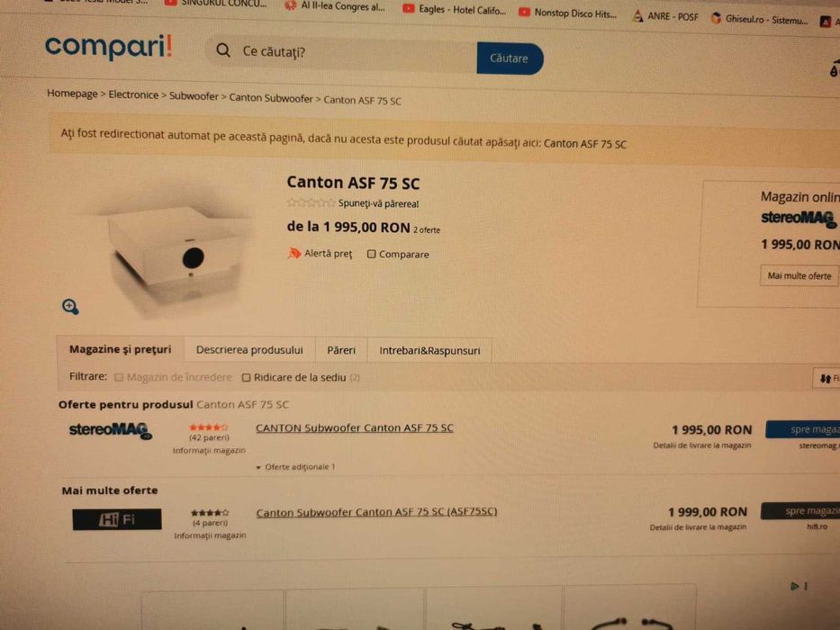Enable Ridicare de la sediu filter

pyautogui.click(x=246, y=378)
